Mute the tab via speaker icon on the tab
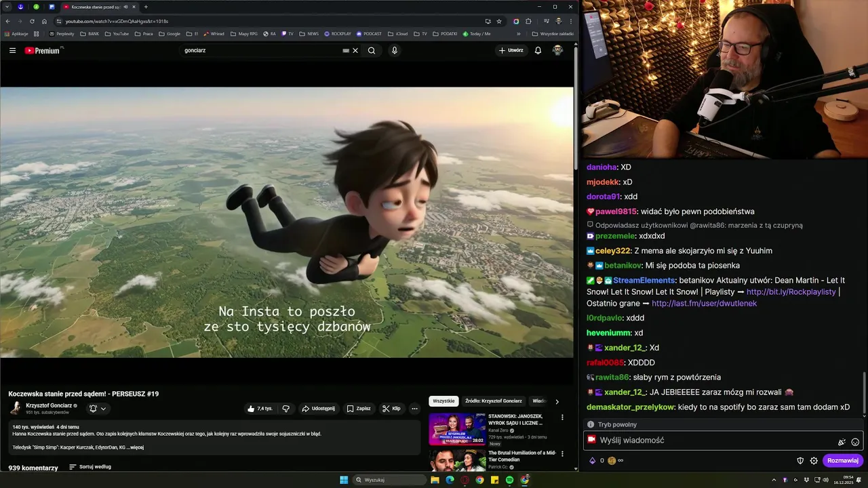The width and height of the screenshot is (868, 488). point(125,7)
